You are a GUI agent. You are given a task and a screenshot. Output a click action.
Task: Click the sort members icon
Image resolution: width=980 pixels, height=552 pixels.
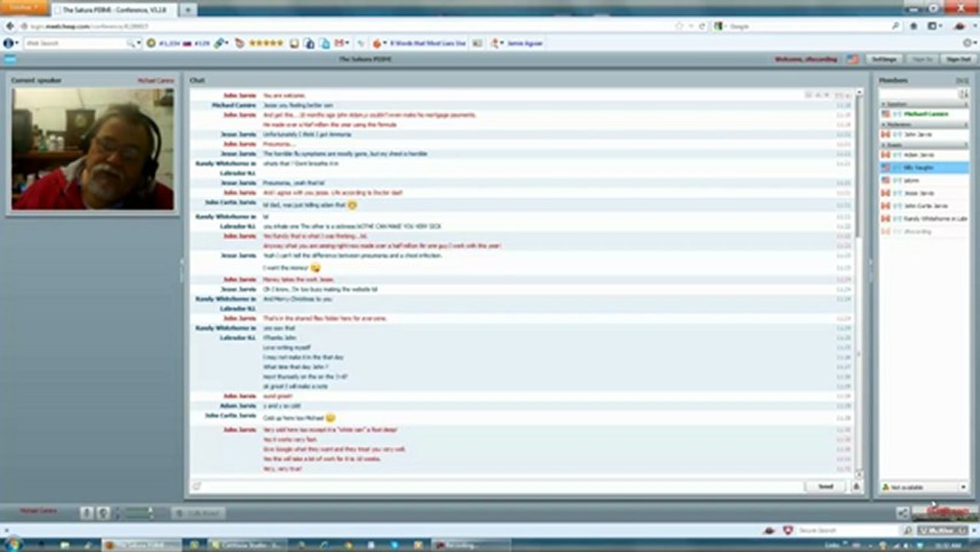[964, 94]
